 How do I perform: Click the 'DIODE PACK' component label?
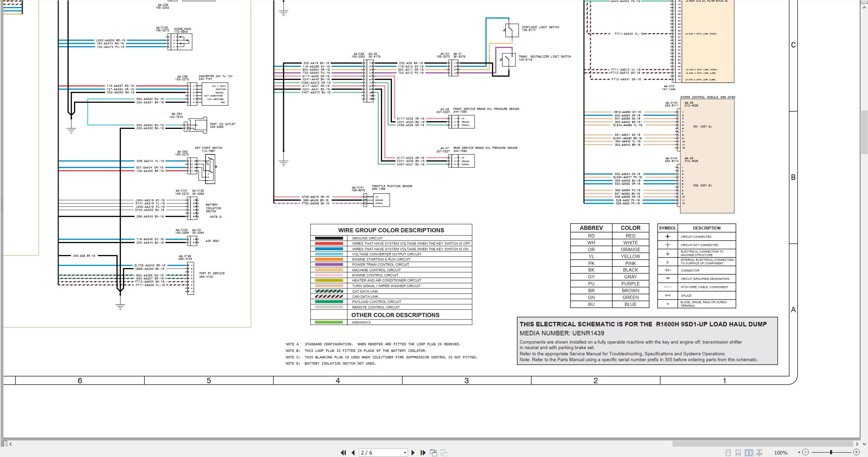click(182, 29)
